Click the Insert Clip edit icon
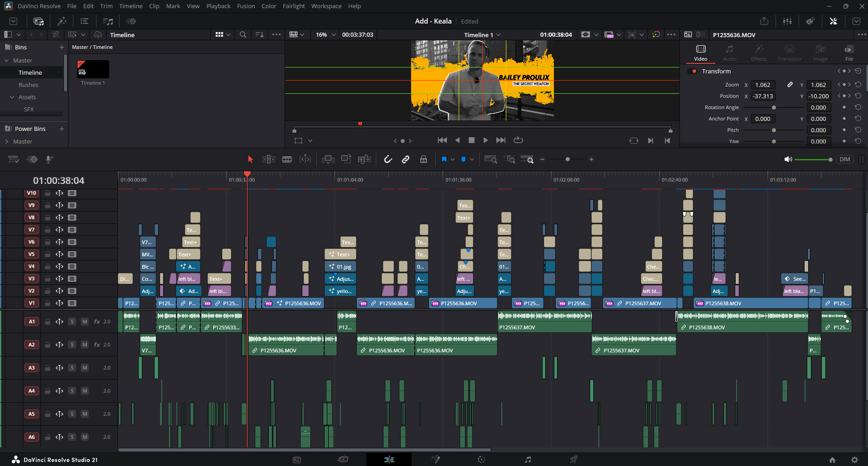This screenshot has height=466, width=868. coord(328,159)
